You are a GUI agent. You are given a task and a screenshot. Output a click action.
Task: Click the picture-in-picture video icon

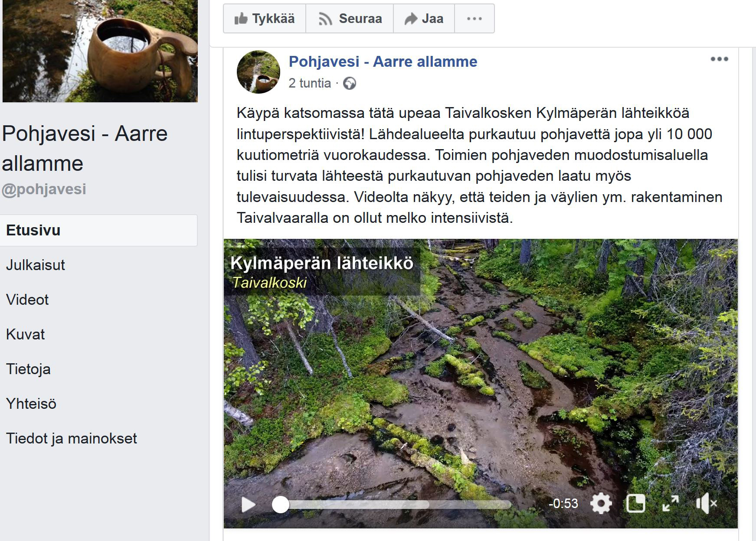click(636, 504)
